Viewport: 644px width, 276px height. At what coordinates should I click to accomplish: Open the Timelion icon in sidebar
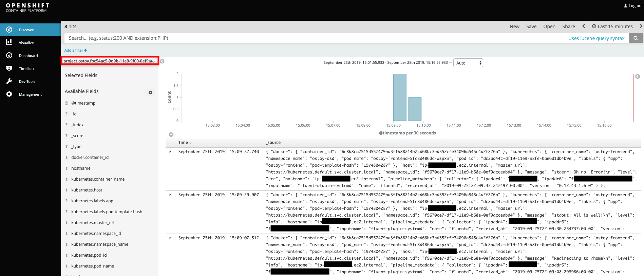tap(9, 68)
